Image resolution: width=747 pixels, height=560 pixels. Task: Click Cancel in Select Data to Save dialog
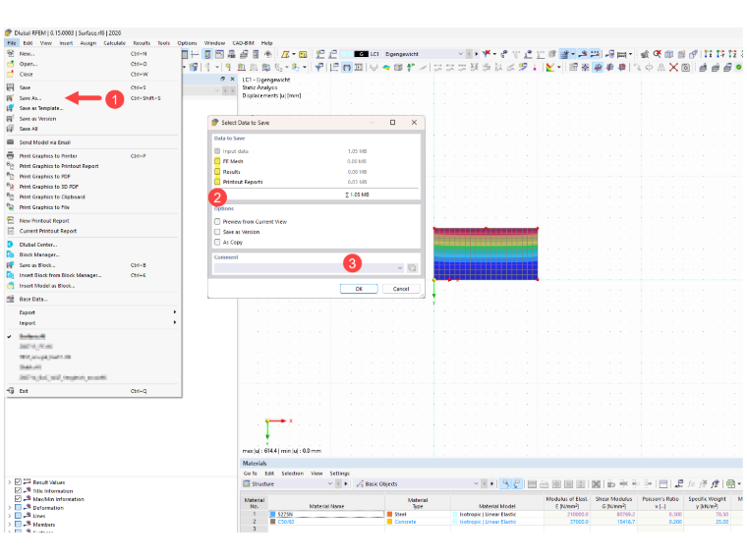pos(401,289)
